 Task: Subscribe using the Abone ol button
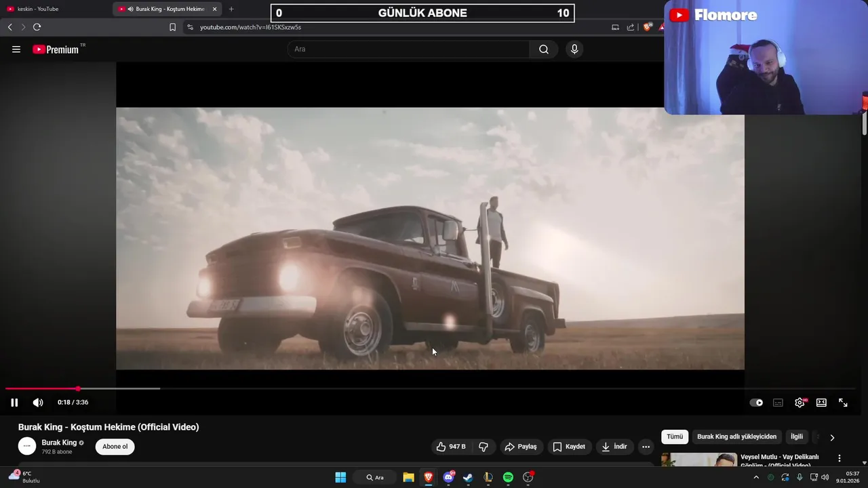point(115,447)
